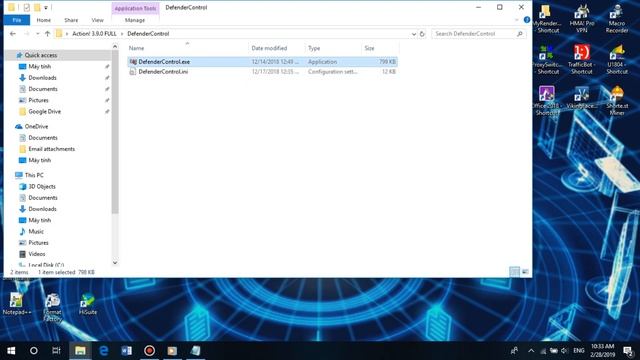Switch to the Home ribbon tab
This screenshot has width=640, height=360.
pos(44,20)
